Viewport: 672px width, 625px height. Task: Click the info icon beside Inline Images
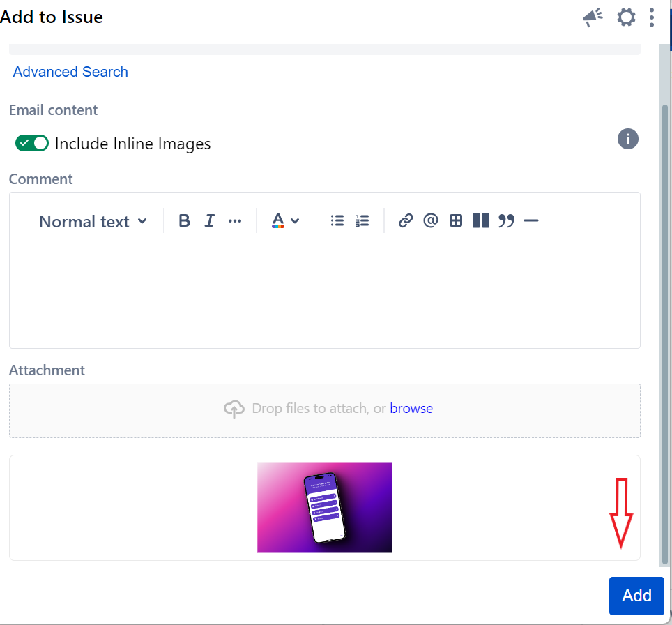627,139
